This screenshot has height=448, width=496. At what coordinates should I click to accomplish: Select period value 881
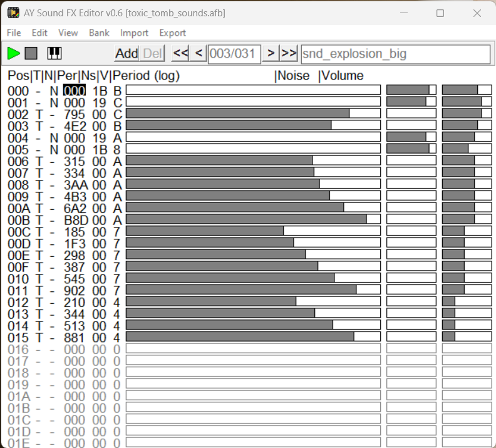75,338
